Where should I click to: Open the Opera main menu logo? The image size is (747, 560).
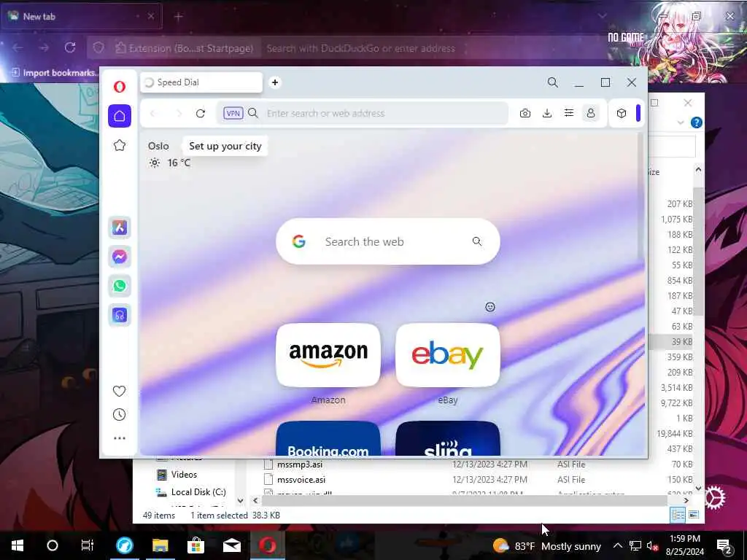[x=120, y=87]
